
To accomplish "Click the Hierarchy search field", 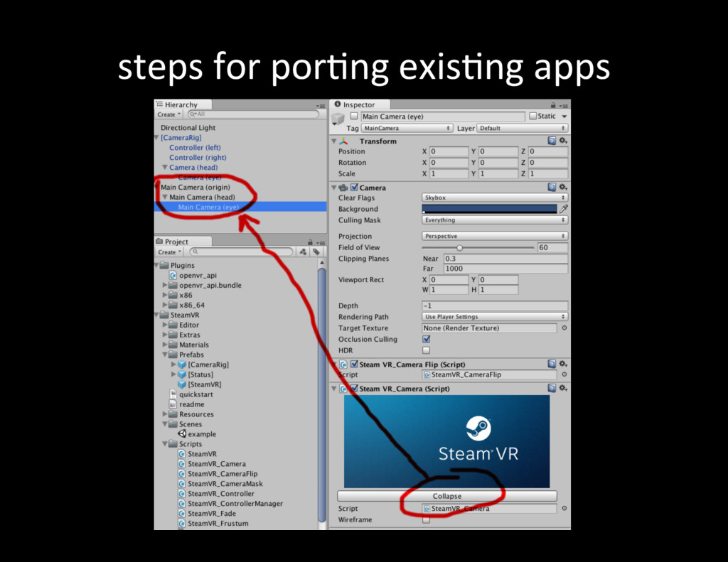I will (x=254, y=114).
